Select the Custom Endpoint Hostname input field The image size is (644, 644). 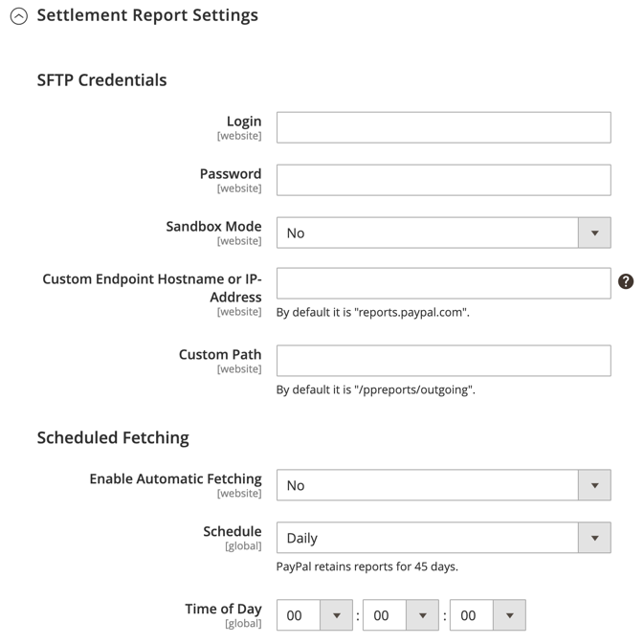[444, 283]
